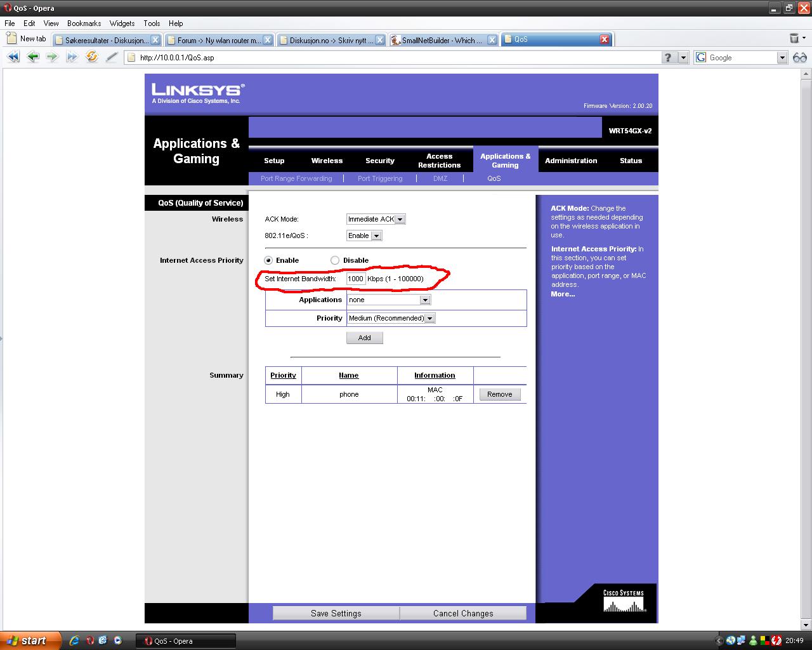Reload the page with the orange icon
This screenshot has height=650, width=812.
pos(92,57)
